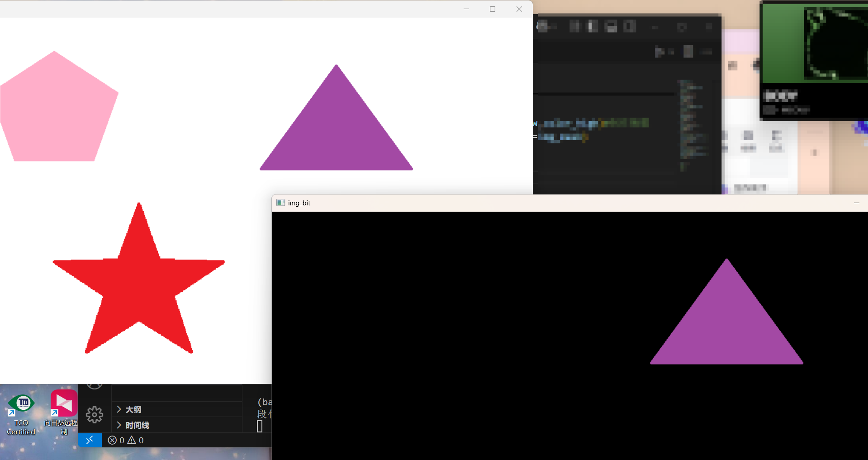Close the white shapes image window
Viewport: 868px width, 460px height.
tap(519, 9)
